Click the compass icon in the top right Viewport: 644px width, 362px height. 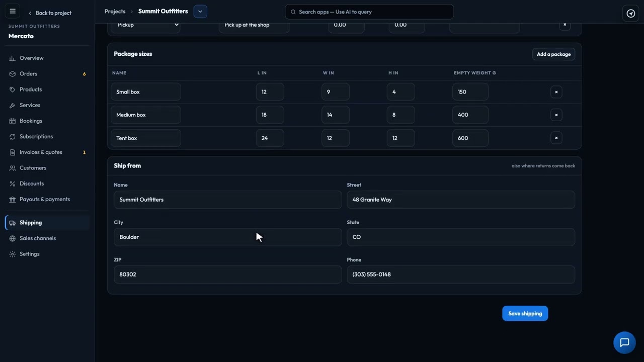pyautogui.click(x=630, y=14)
